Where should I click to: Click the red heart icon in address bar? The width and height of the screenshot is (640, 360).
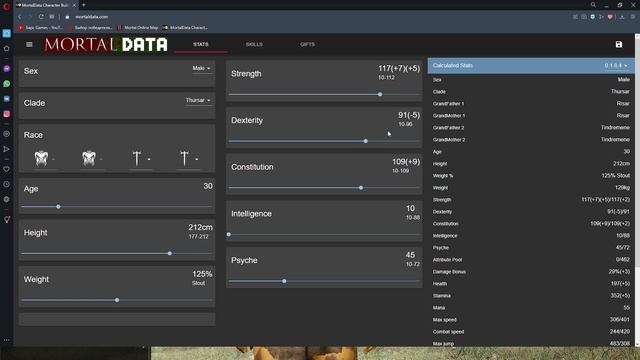610,17
